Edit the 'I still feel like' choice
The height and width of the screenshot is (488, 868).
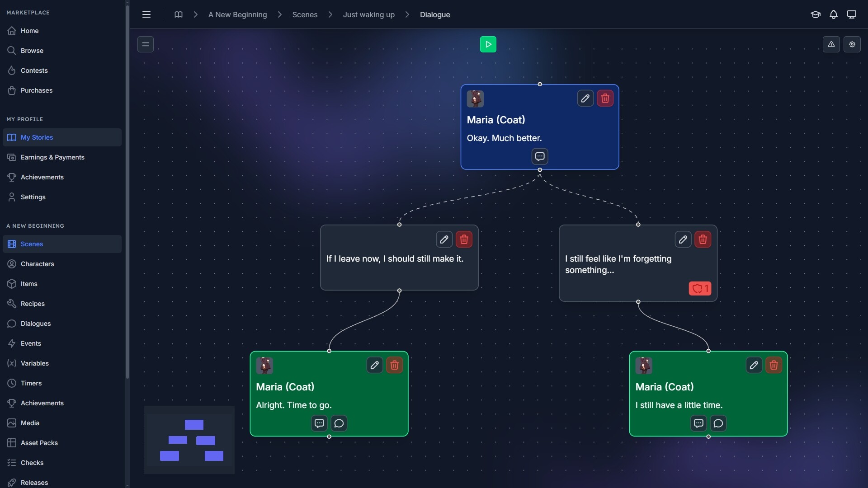(683, 239)
